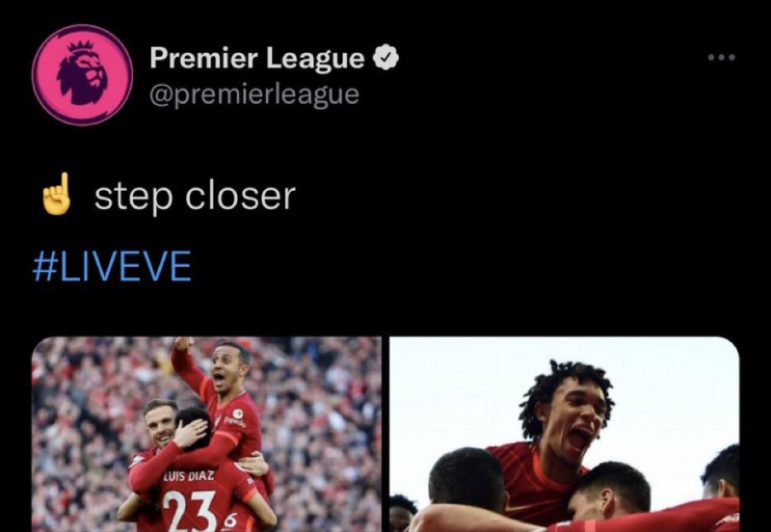Viewport: 771px width, 532px height.
Task: Click the smiling player hugging number 23
Action: [160, 424]
